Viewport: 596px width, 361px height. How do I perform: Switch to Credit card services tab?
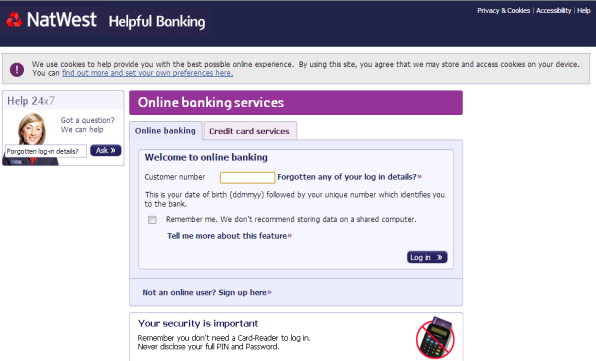[x=250, y=131]
